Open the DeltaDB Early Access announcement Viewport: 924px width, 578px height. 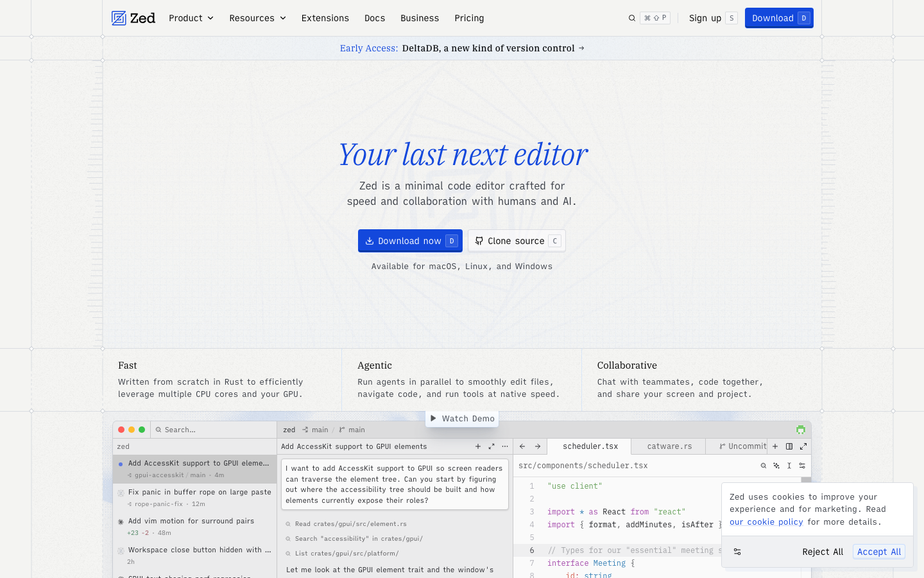pos(462,48)
